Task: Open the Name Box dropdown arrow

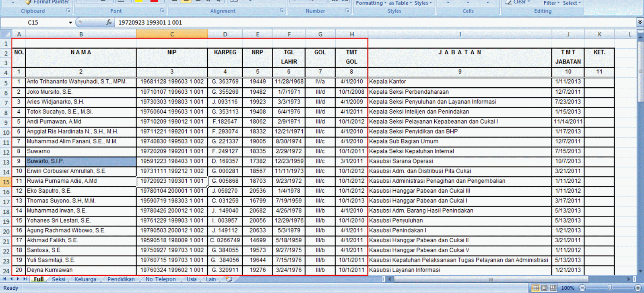Action: [x=70, y=23]
